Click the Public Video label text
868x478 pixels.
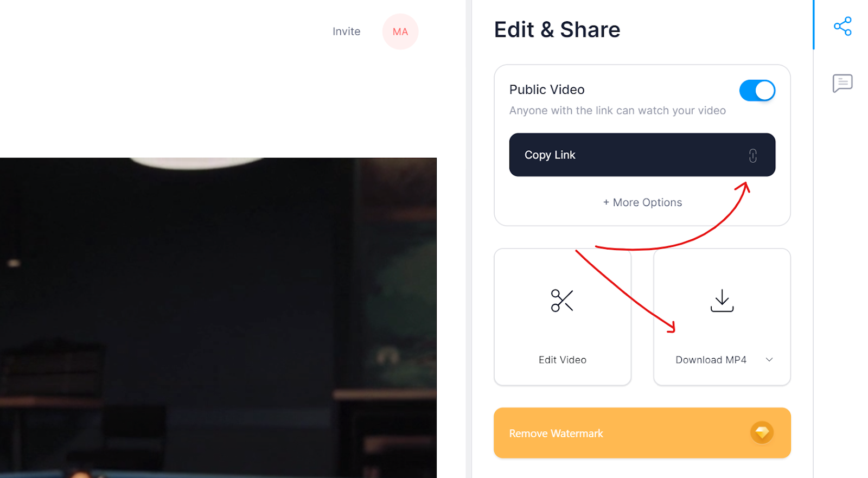[x=547, y=90]
